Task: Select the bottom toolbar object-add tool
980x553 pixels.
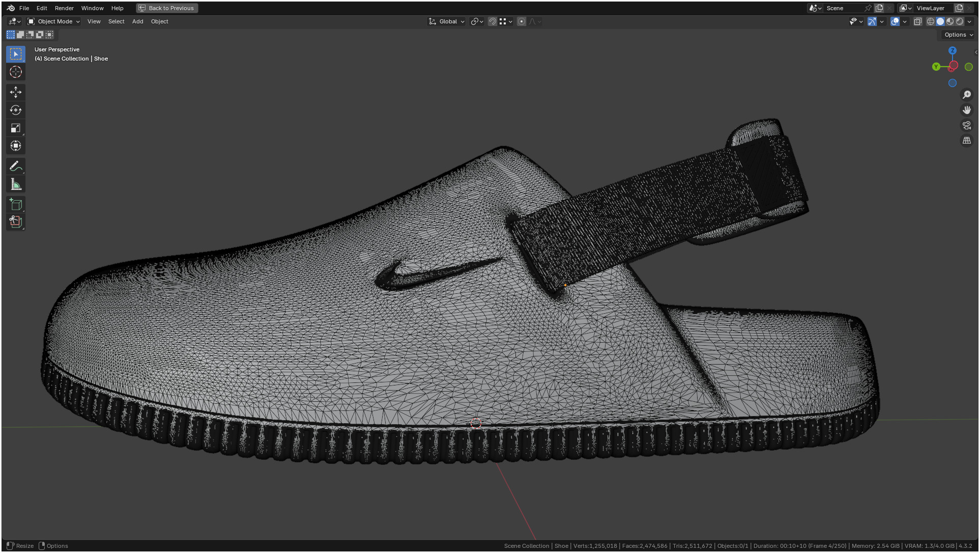Action: (x=16, y=222)
